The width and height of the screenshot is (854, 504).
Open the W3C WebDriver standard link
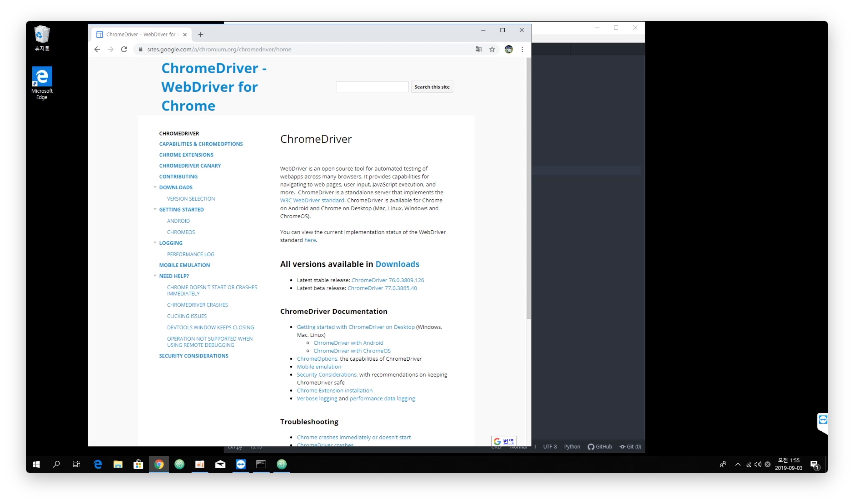click(312, 200)
